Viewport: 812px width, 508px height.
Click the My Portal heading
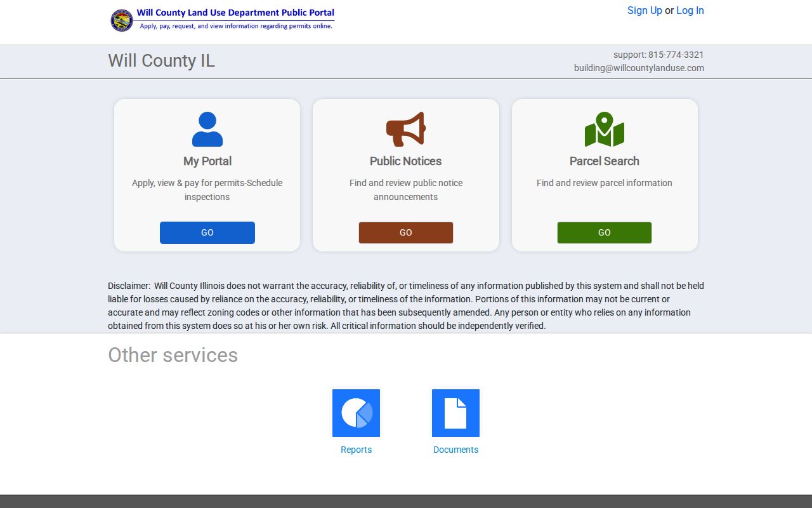click(x=207, y=161)
